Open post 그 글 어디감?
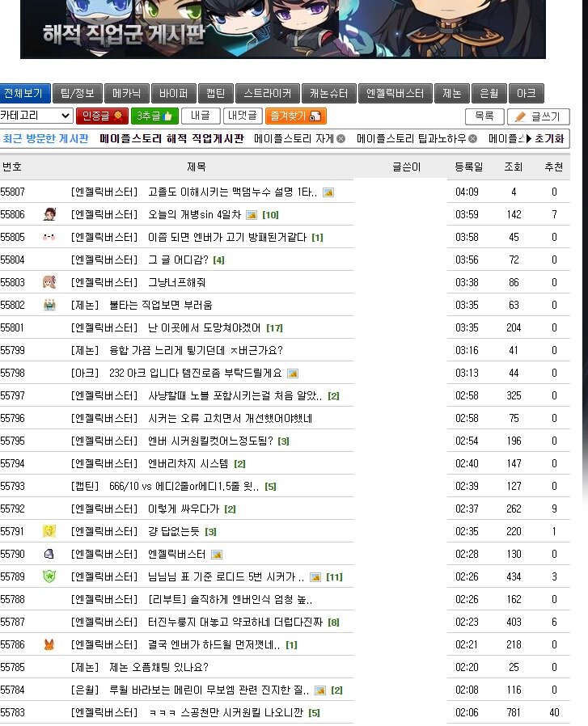 (x=178, y=260)
